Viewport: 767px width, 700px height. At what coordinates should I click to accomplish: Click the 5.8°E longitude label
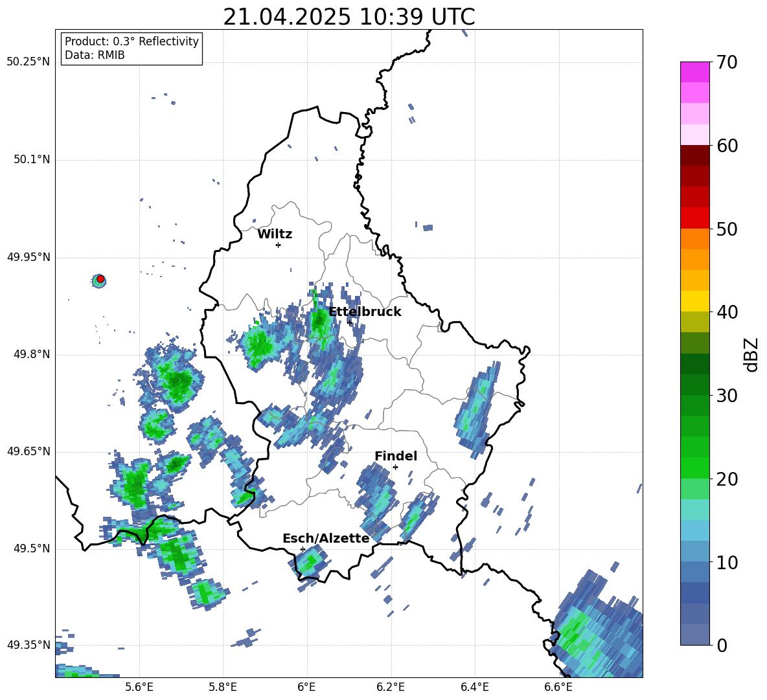tap(223, 688)
